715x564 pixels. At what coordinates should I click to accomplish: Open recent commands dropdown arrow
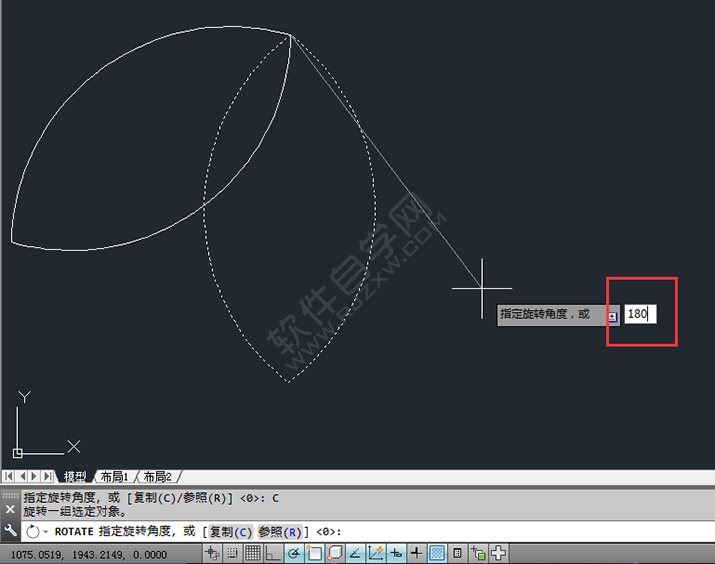click(x=46, y=532)
